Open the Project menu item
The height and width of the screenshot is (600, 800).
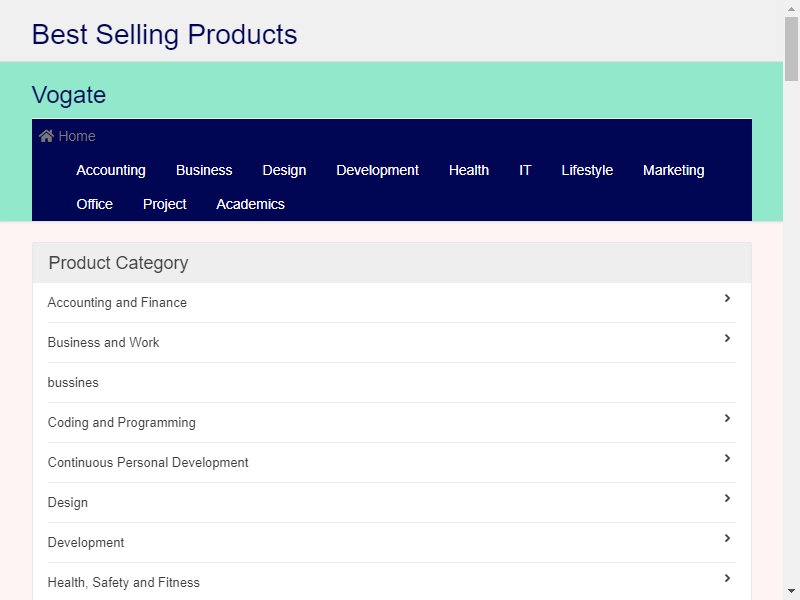point(164,204)
